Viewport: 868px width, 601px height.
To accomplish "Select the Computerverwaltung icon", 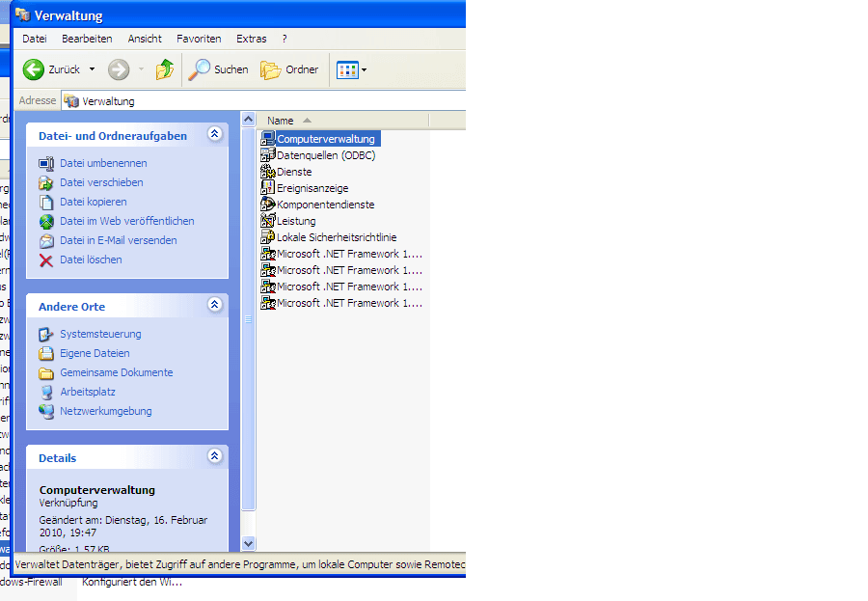I will tap(268, 139).
